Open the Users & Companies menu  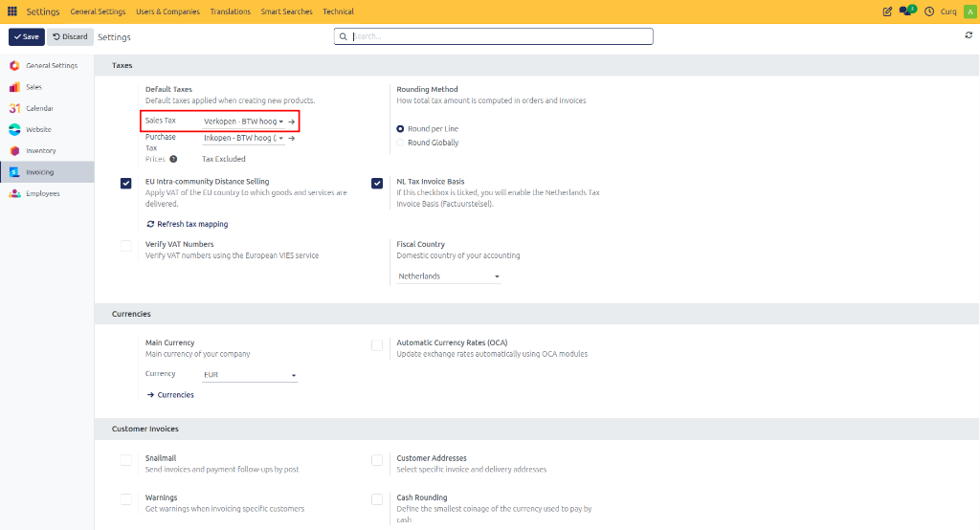pos(168,11)
